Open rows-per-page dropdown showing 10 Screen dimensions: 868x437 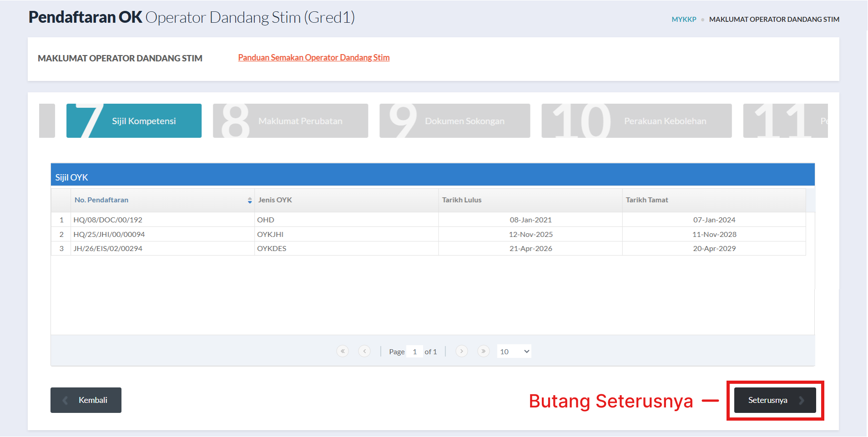[x=514, y=352]
